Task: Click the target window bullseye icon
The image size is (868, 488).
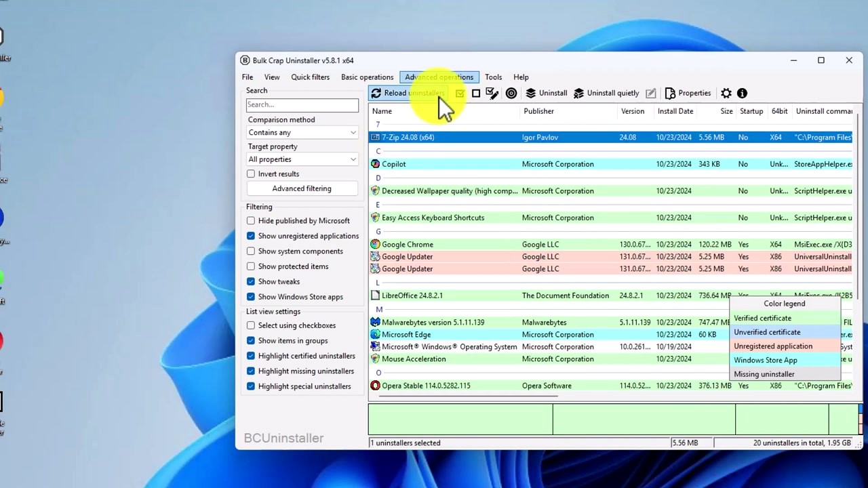Action: coord(511,93)
